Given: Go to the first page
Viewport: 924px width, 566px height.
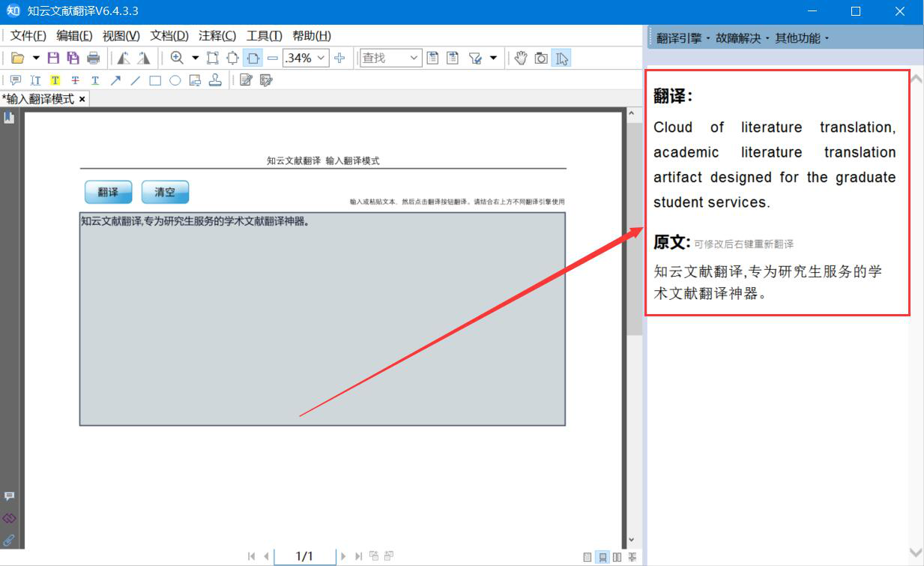Looking at the screenshot, I should (251, 556).
